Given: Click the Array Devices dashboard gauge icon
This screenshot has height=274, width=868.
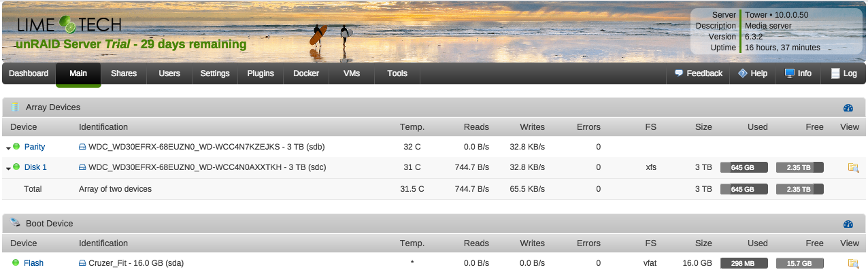Looking at the screenshot, I should pos(848,107).
